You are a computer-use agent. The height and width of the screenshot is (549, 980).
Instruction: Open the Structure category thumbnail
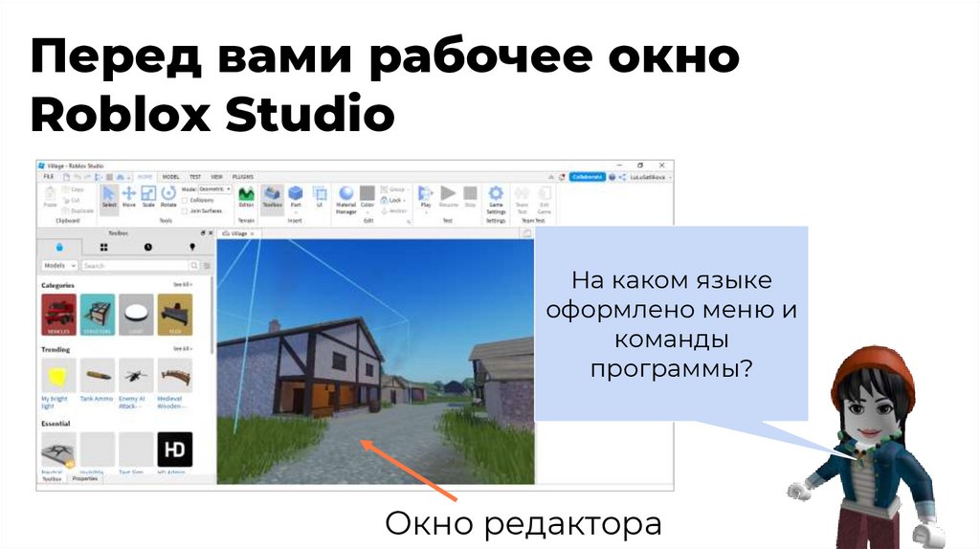pos(98,315)
